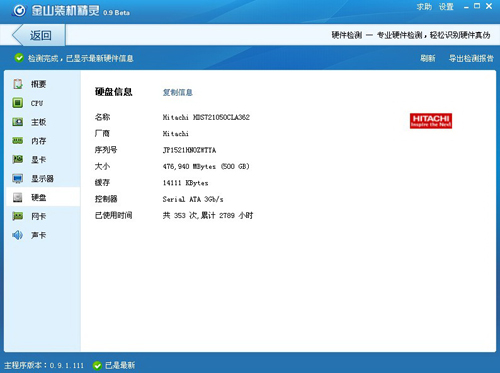Viewport: 500px width, 373px height.
Task: Select the 硬盘 tab label
Action: [x=38, y=197]
